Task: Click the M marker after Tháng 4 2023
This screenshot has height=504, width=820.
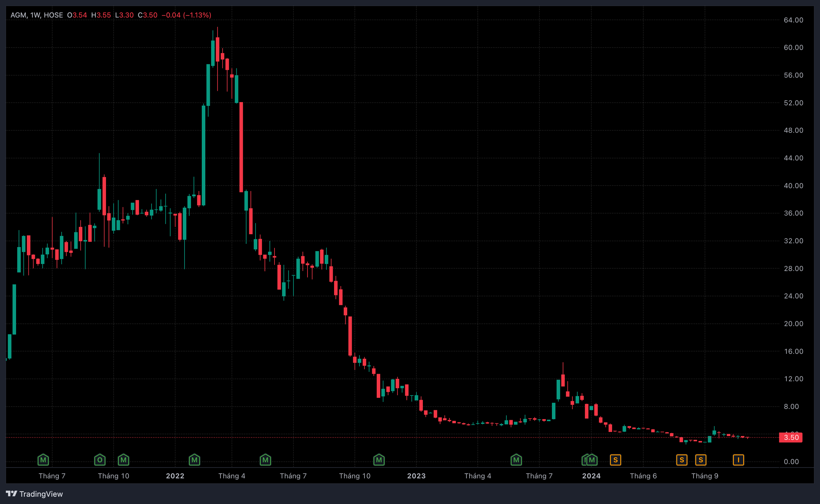Action: [x=516, y=460]
